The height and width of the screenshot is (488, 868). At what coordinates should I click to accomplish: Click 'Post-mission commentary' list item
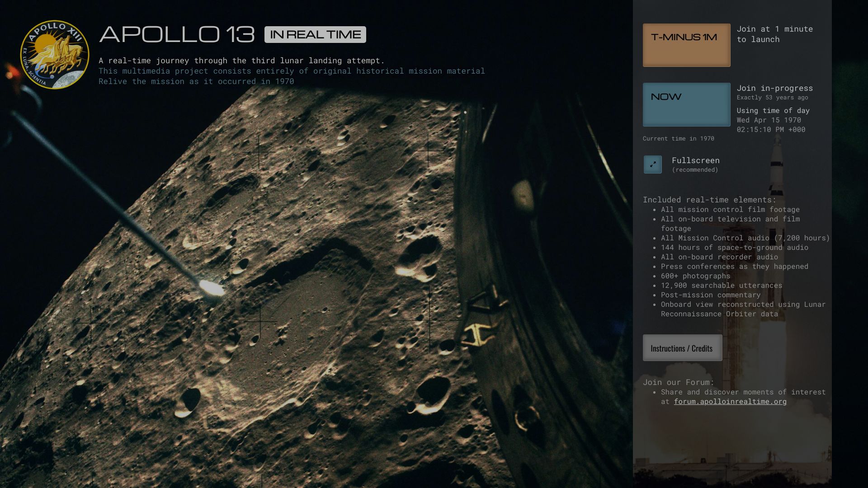pyautogui.click(x=711, y=295)
